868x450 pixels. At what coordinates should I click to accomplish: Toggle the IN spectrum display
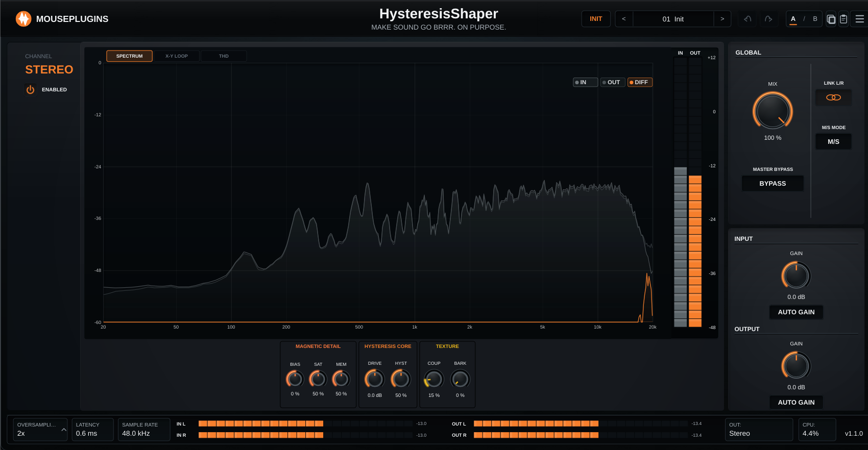click(585, 82)
